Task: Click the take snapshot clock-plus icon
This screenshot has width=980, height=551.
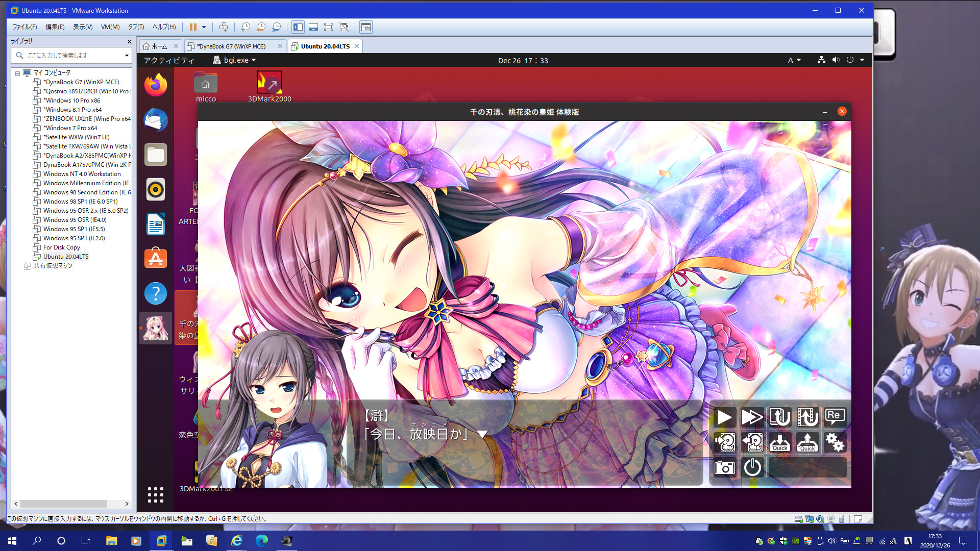Action: click(x=246, y=27)
